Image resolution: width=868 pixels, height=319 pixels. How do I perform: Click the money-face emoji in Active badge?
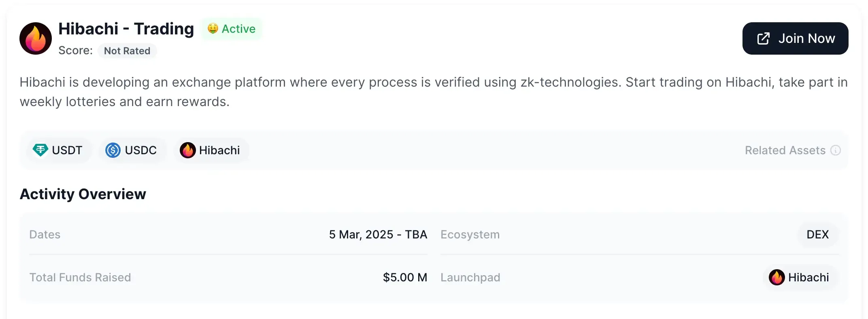[213, 29]
